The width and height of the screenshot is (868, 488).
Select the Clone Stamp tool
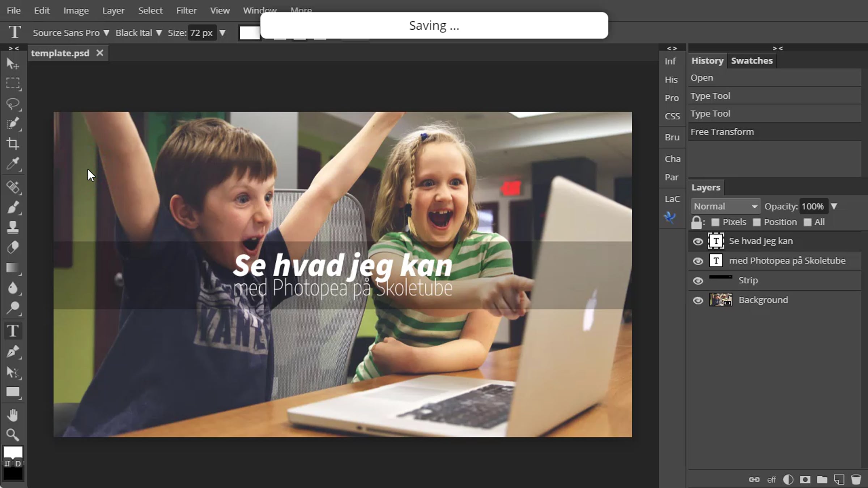click(x=13, y=227)
